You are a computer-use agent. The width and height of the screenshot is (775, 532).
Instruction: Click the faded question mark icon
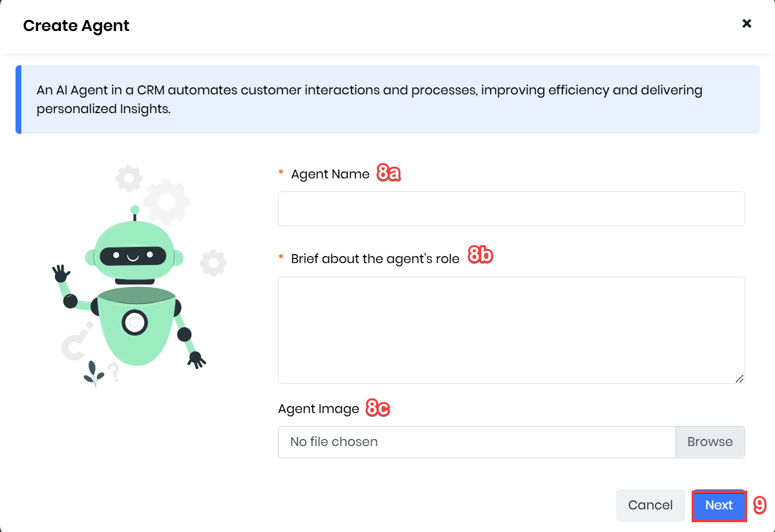pos(114,372)
